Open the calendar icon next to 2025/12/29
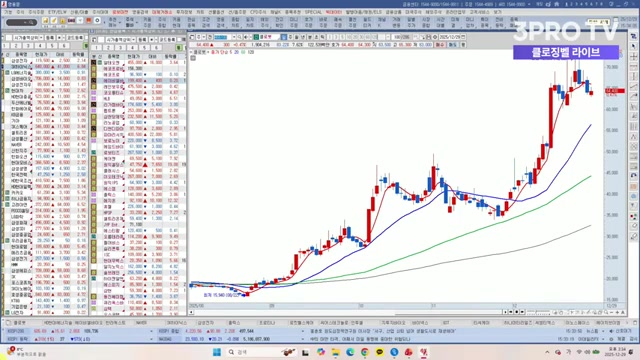Screen dimensions: 640x360 pos(463,37)
